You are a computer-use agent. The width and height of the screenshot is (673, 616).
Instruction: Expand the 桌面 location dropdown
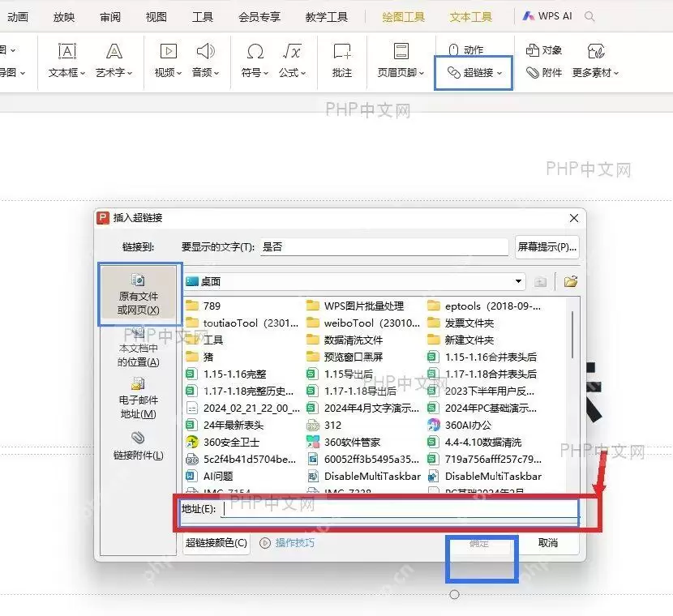[x=518, y=281]
